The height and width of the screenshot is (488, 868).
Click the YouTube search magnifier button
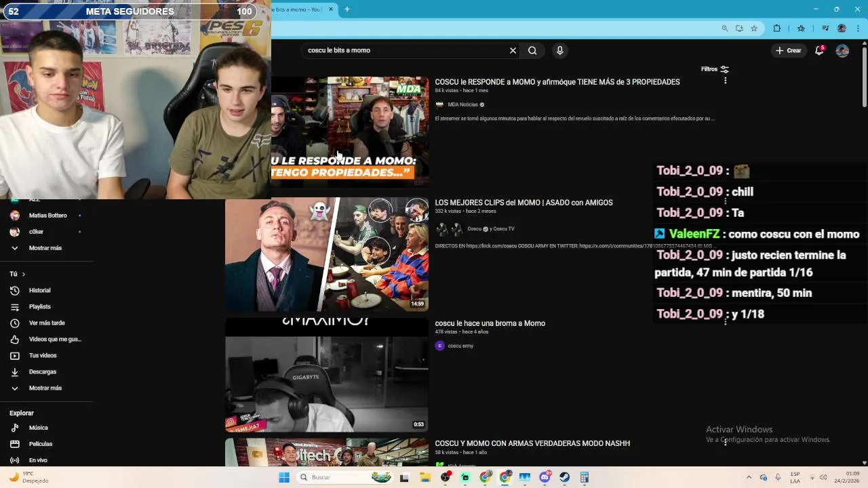532,50
